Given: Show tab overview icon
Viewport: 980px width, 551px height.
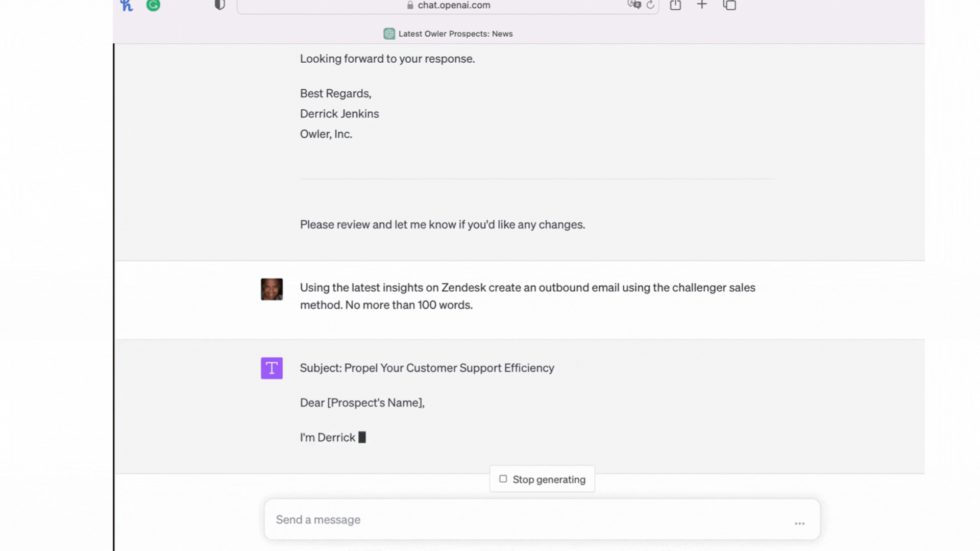Looking at the screenshot, I should [729, 5].
